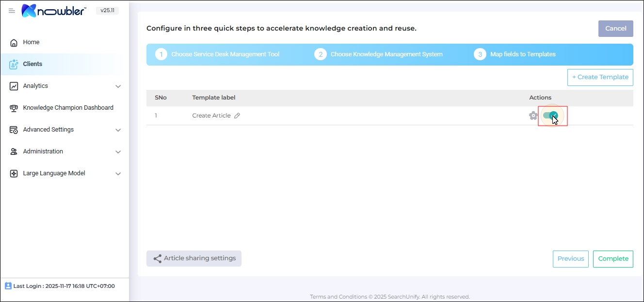Expand the Advanced Settings chevron

click(x=118, y=130)
